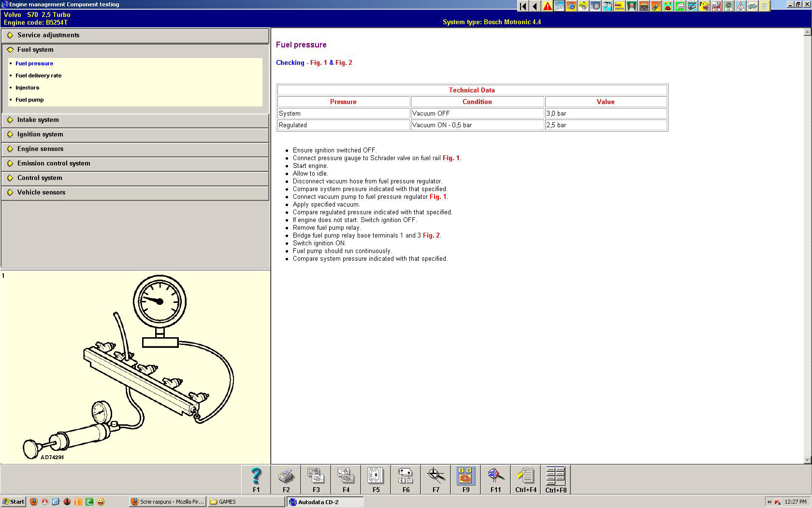Expand the Ignition system section
812x508 pixels.
pos(40,134)
